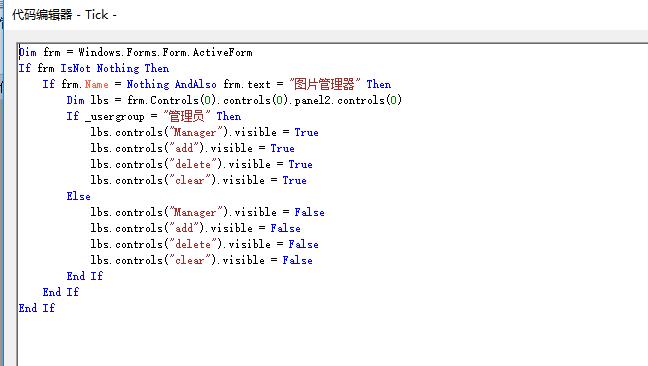648x366 pixels.
Task: Click the Else keyword
Action: tap(79, 196)
